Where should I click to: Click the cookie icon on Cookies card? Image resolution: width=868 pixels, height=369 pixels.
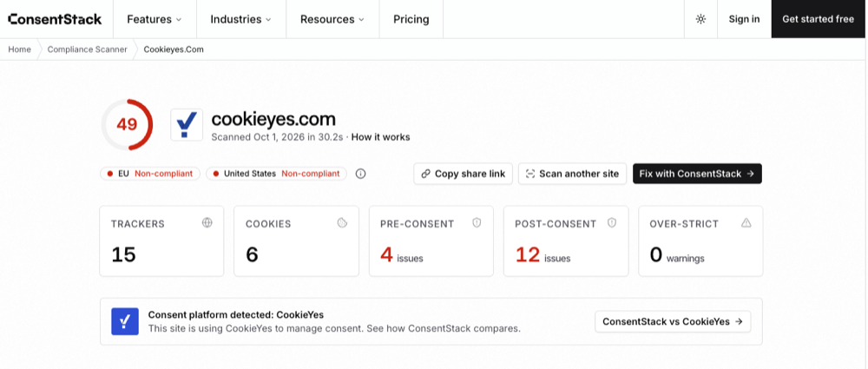(x=342, y=223)
